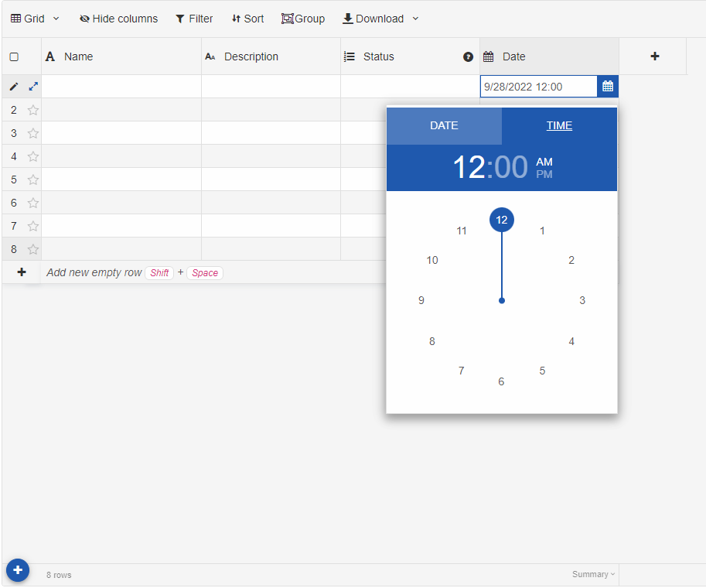Switch to the TIME tab in picker
This screenshot has width=706, height=588.
559,125
